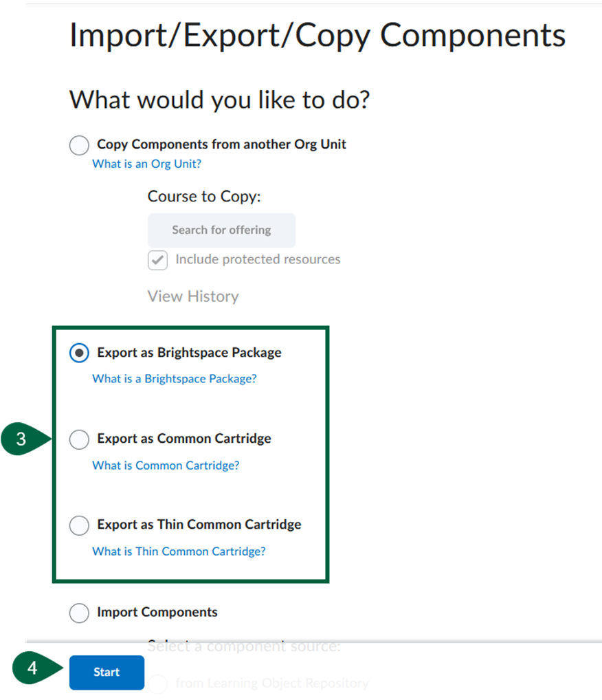Viewport: 602px width, 700px height.
Task: Select the Import Components option
Action: click(x=79, y=613)
